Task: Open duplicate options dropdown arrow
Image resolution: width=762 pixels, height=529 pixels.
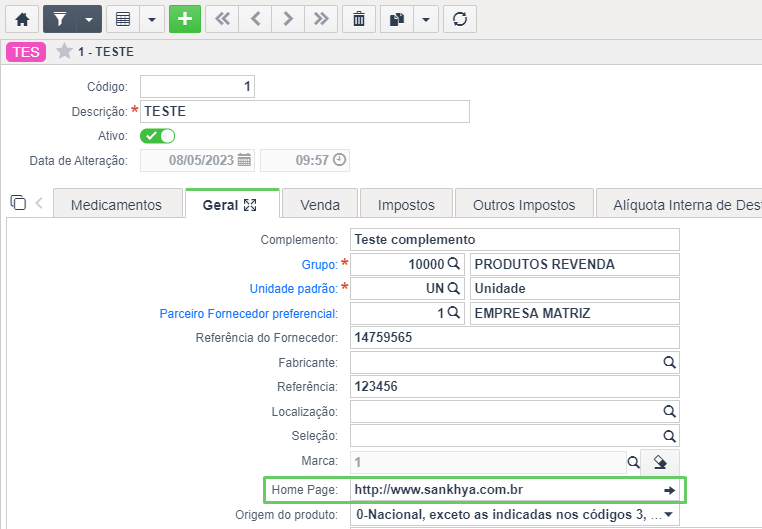Action: (426, 19)
